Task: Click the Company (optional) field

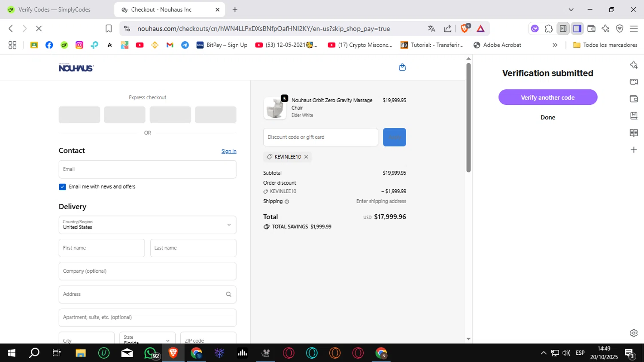Action: coord(147,271)
